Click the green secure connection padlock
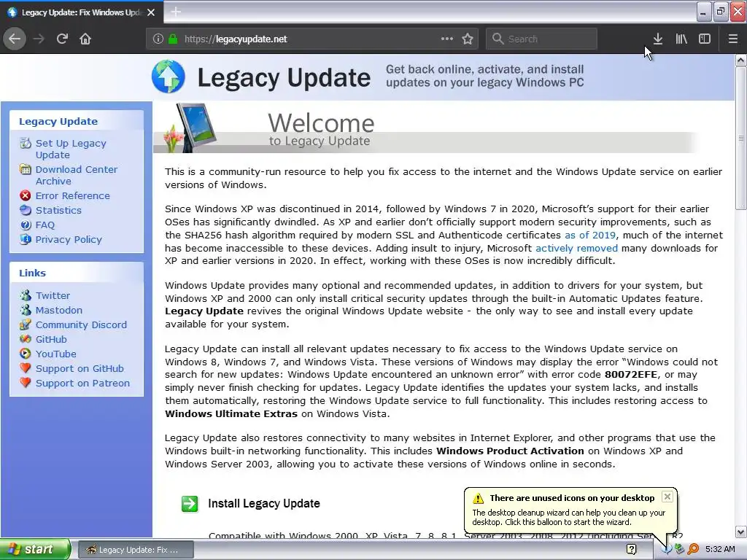The width and height of the screenshot is (747, 560). pyautogui.click(x=173, y=39)
